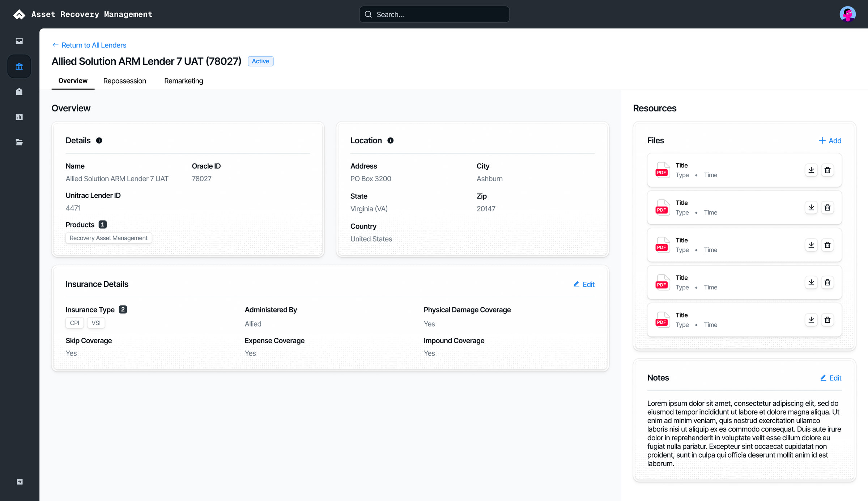Select the lenders bank icon in sidebar
Image resolution: width=868 pixels, height=501 pixels.
(x=19, y=66)
